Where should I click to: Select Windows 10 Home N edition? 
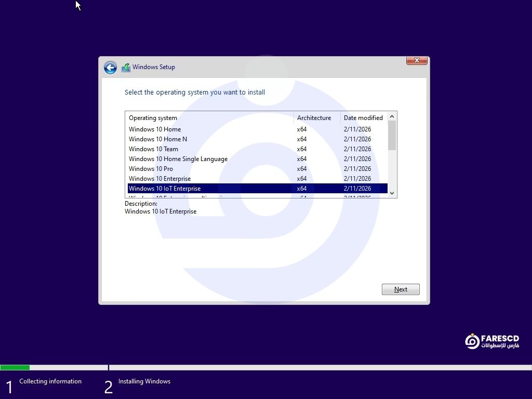click(x=158, y=139)
